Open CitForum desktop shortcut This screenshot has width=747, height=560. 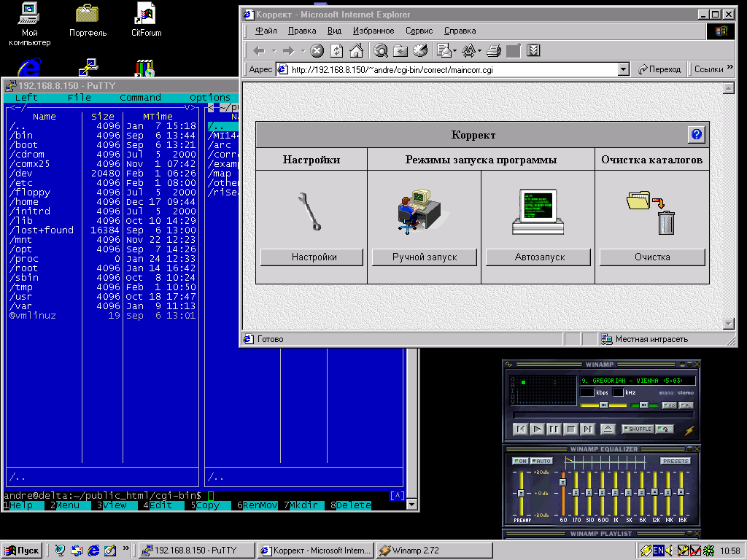(146, 21)
